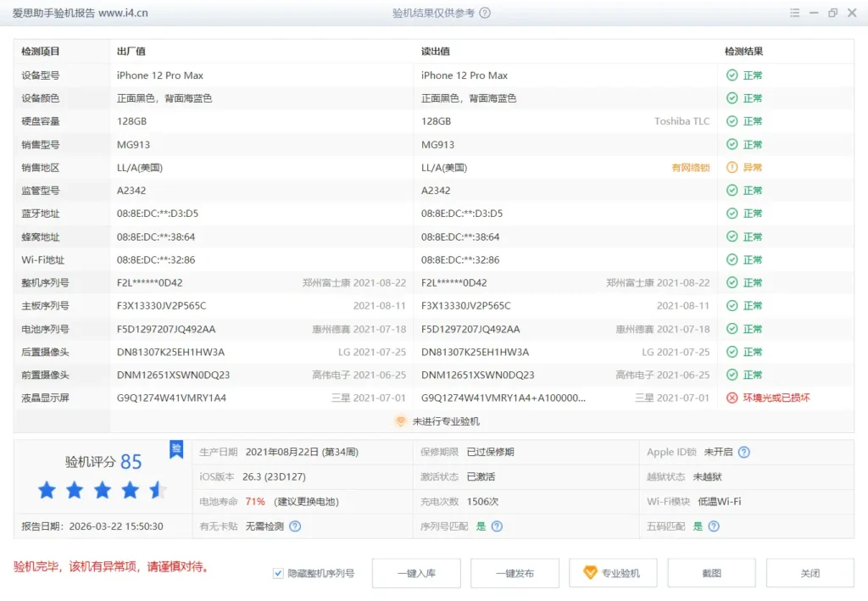This screenshot has width=868, height=601.
Task: Click the 检测结果 column header
Action: click(743, 52)
